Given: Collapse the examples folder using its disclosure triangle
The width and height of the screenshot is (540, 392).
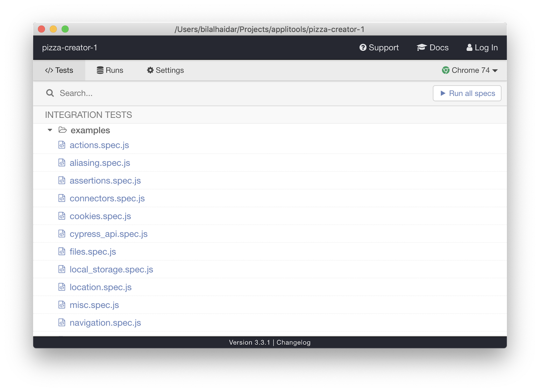Looking at the screenshot, I should (50, 130).
